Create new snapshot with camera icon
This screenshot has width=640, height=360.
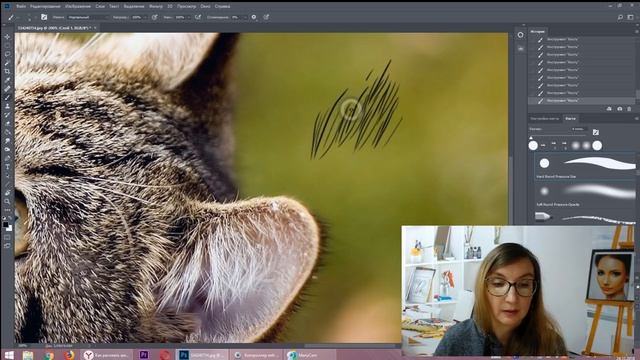tap(619, 109)
